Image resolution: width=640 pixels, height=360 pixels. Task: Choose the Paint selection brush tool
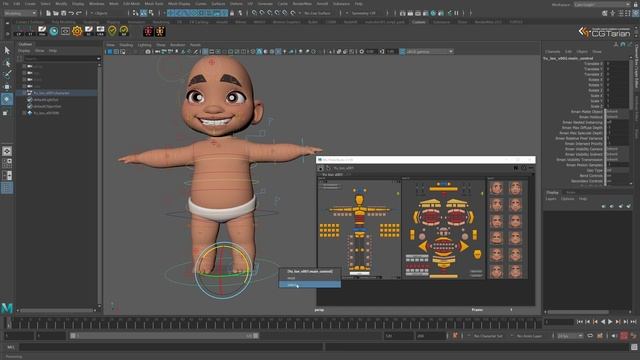(7, 74)
